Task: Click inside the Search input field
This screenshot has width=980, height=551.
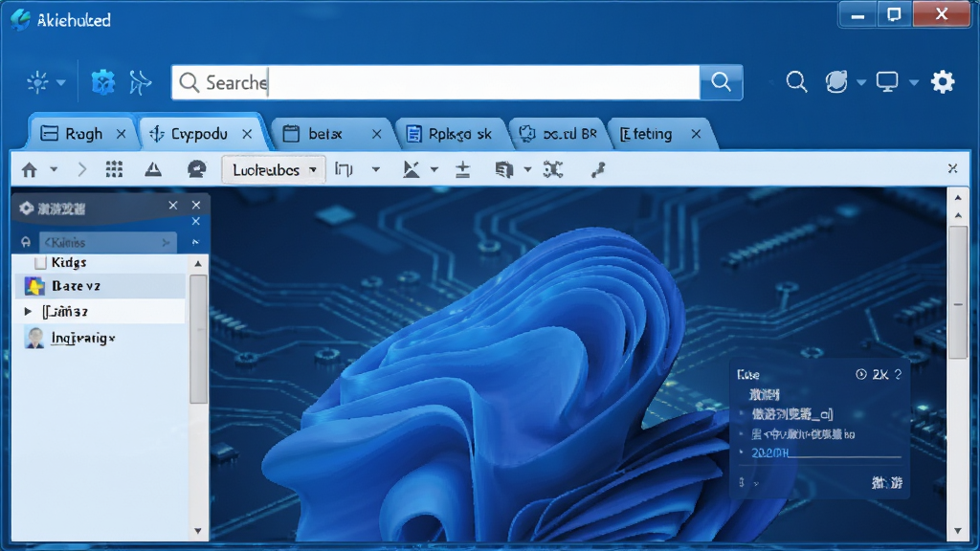Action: (x=435, y=82)
